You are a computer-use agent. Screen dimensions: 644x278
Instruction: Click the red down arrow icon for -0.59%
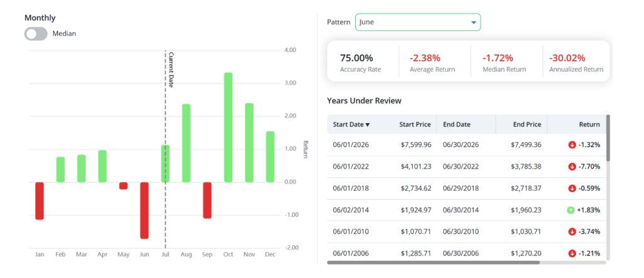tap(572, 189)
